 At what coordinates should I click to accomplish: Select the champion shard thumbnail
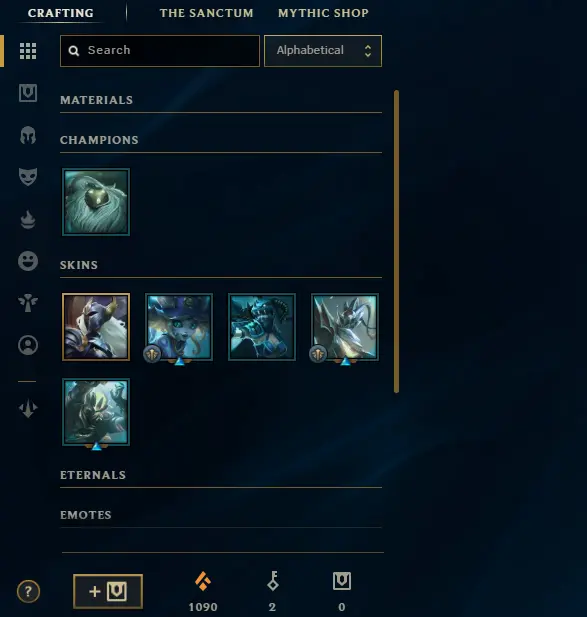pyautogui.click(x=96, y=202)
